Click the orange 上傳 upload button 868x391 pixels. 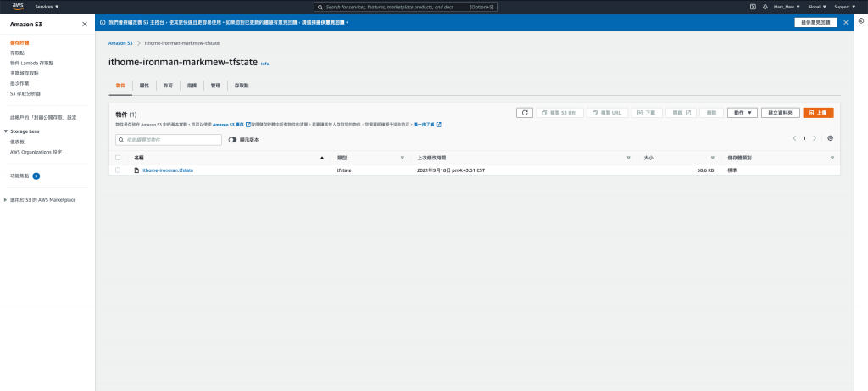coord(818,113)
